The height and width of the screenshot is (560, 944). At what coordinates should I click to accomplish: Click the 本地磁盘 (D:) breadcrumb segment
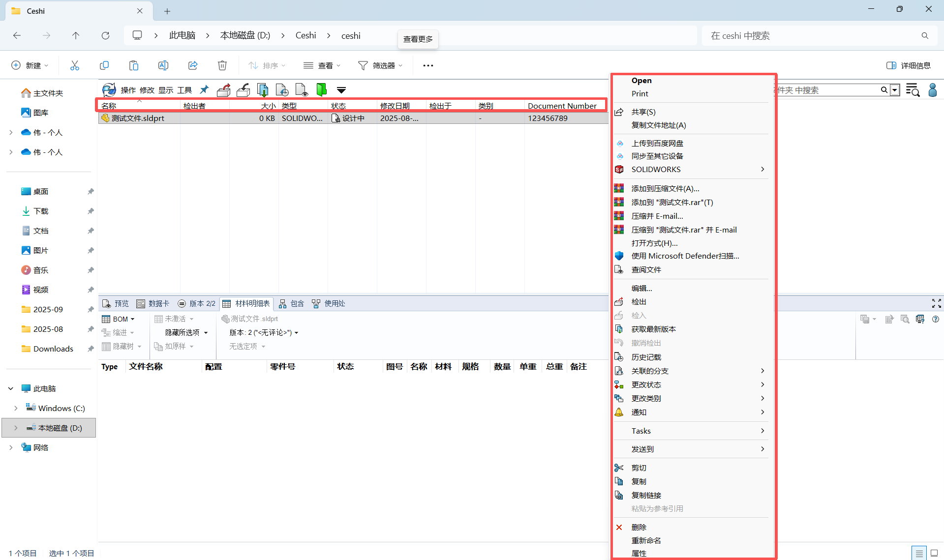click(x=245, y=35)
